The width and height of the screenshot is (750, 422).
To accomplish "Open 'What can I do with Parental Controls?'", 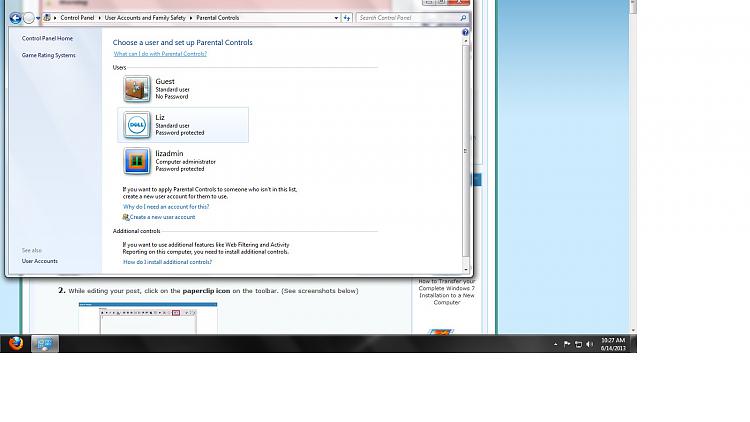I will (x=160, y=54).
